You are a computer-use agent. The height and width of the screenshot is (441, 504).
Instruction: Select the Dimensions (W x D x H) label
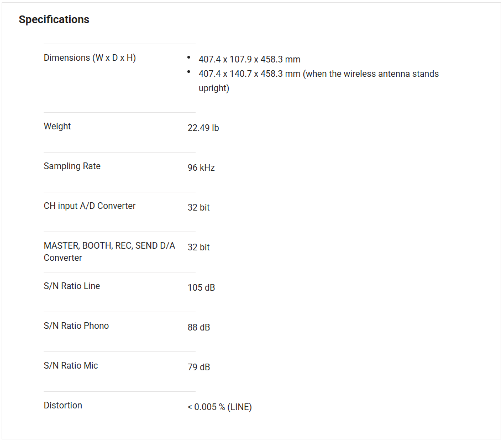pyautogui.click(x=90, y=58)
